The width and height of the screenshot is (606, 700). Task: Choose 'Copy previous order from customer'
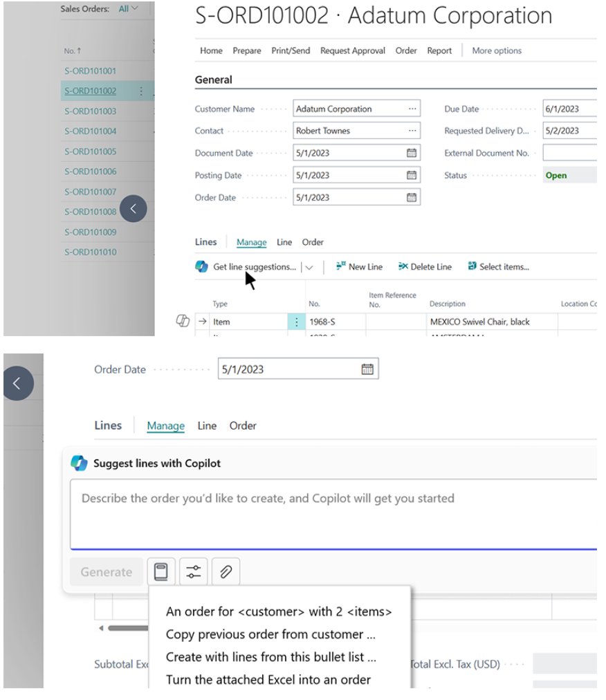(x=270, y=634)
